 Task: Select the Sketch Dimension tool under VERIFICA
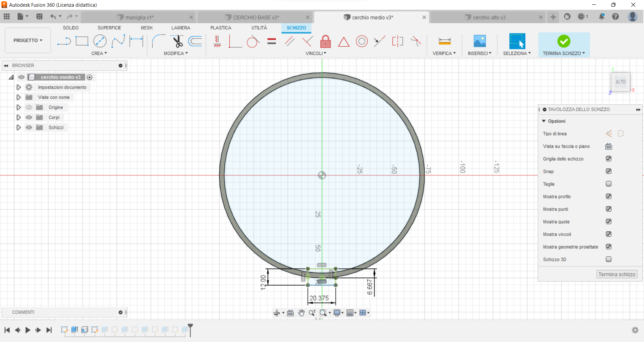pyautogui.click(x=444, y=41)
